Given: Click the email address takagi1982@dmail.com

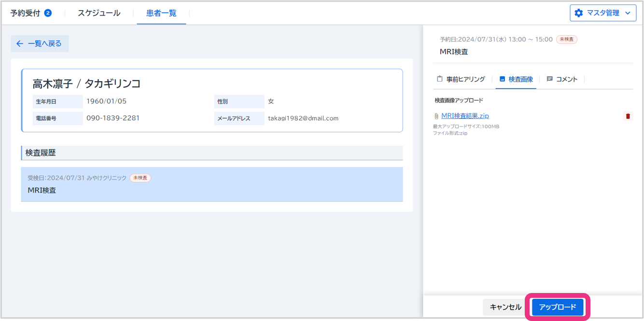Looking at the screenshot, I should [x=303, y=118].
